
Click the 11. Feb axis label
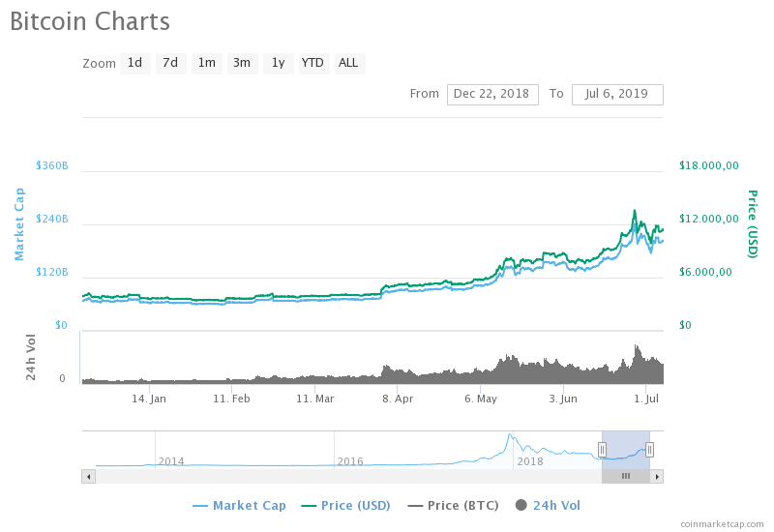tap(231, 399)
